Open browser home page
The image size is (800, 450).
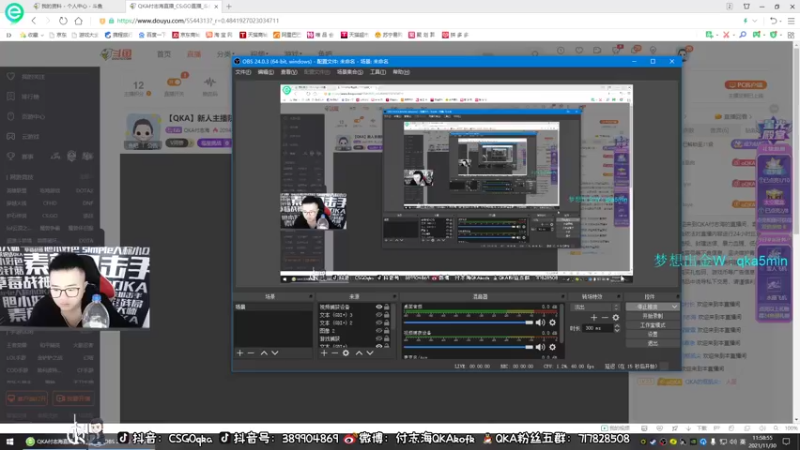(x=78, y=21)
